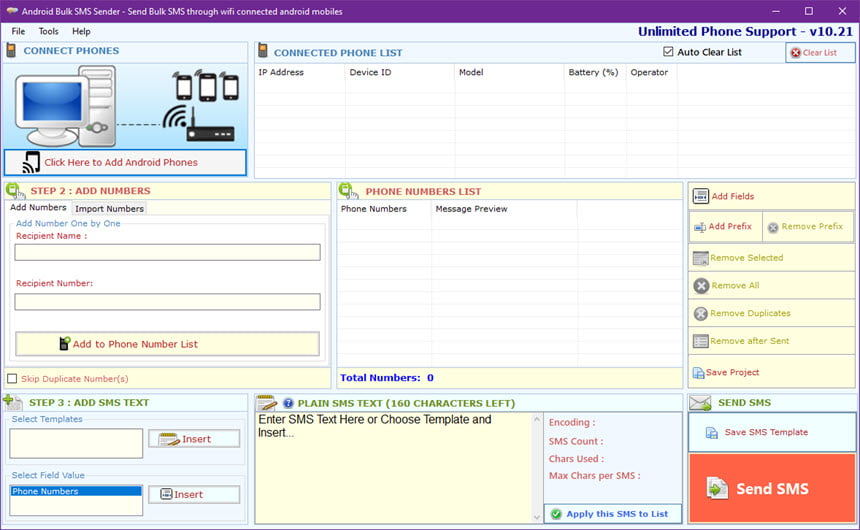The height and width of the screenshot is (530, 860).
Task: Click the Step 2 Add Numbers header icon
Action: point(15,191)
